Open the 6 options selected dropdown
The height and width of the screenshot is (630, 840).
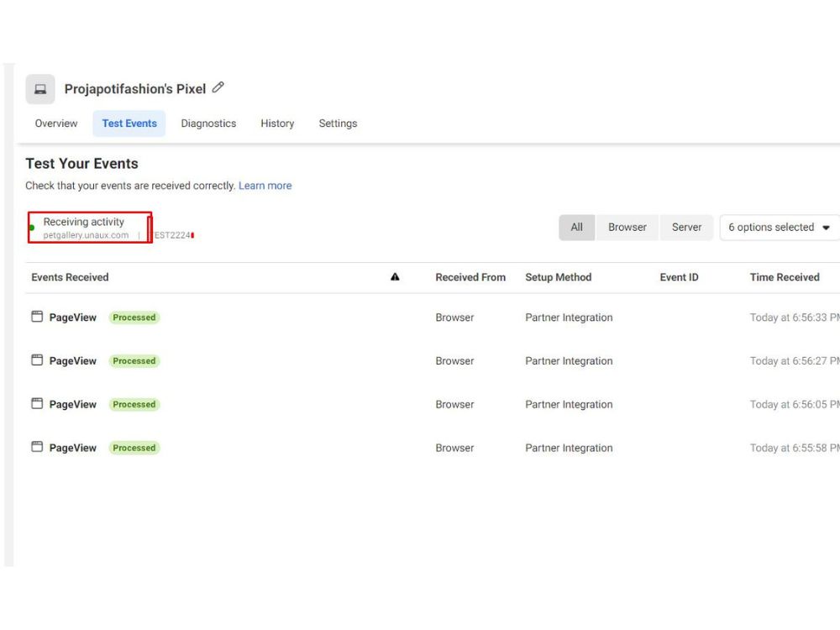click(780, 227)
